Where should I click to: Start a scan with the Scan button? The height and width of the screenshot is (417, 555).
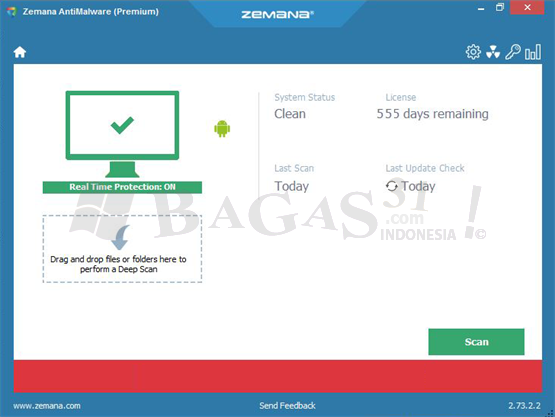[476, 342]
